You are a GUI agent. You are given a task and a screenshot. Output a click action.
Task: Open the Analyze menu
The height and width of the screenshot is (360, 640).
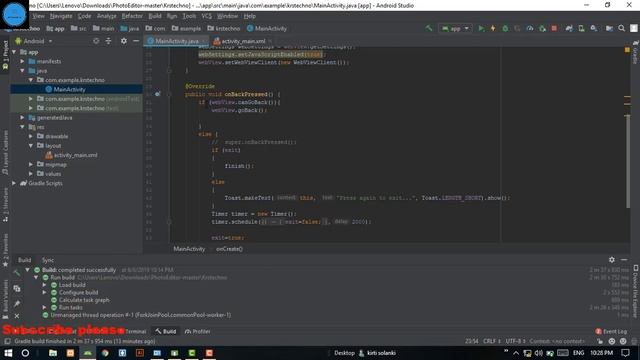click(107, 16)
